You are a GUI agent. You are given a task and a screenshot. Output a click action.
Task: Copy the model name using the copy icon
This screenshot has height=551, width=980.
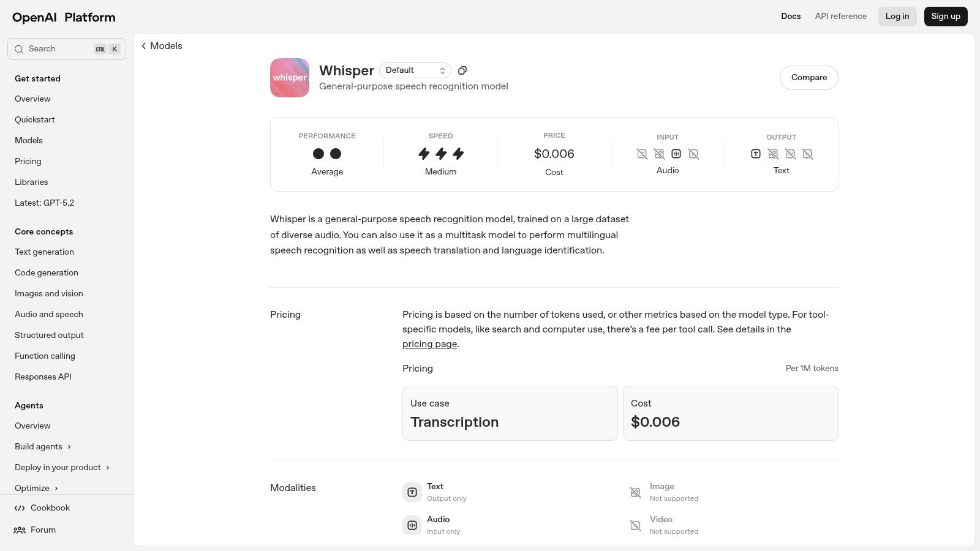tap(462, 70)
